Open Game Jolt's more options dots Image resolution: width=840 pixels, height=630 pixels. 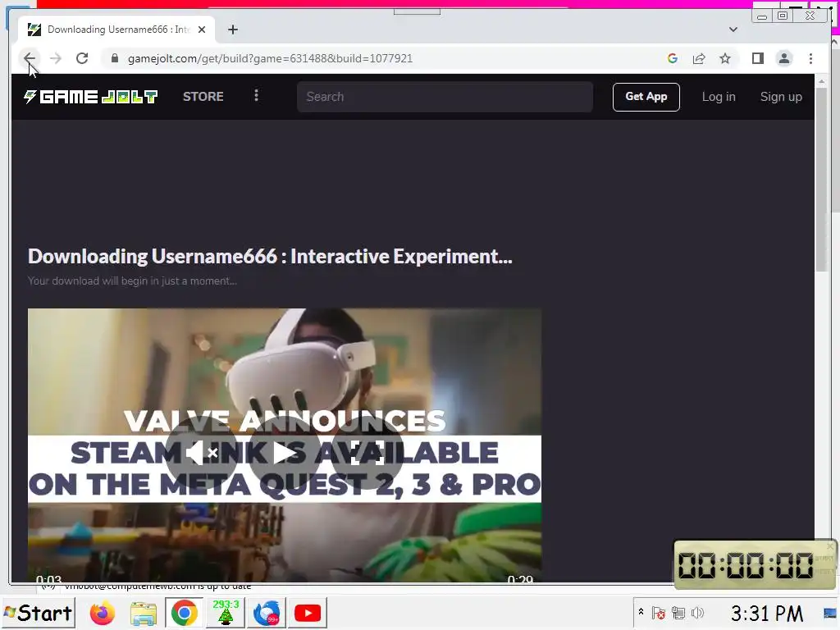256,95
